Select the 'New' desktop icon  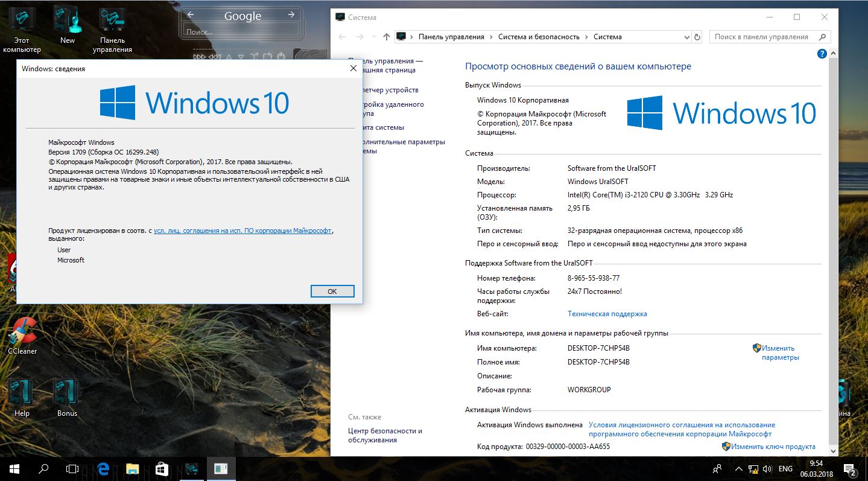(68, 25)
